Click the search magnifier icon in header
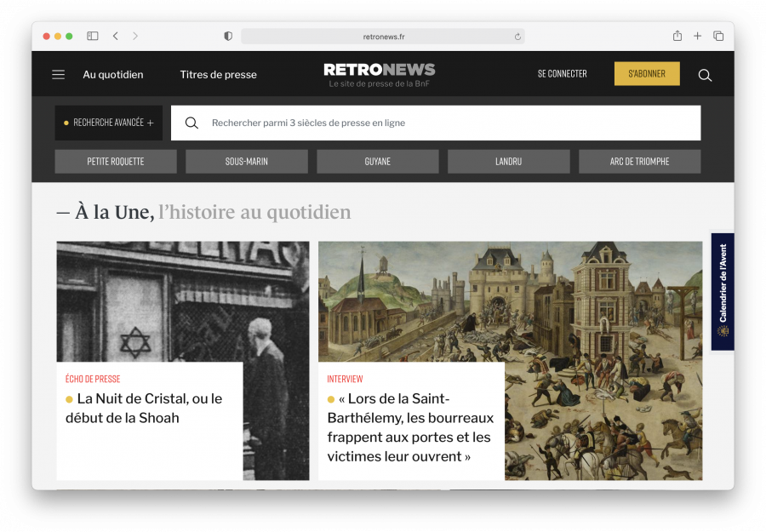This screenshot has height=532, width=766. pos(705,75)
